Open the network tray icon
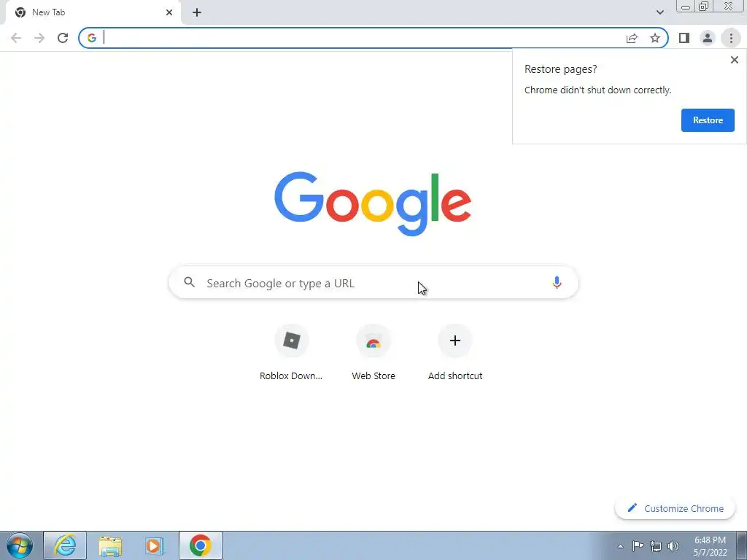This screenshot has height=560, width=747. point(656,546)
